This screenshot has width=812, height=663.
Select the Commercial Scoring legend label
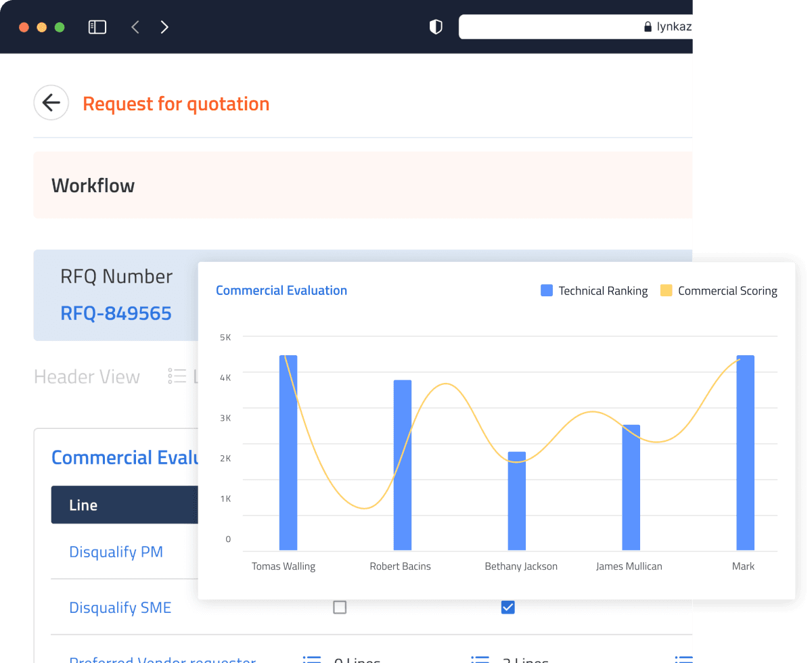pos(727,291)
